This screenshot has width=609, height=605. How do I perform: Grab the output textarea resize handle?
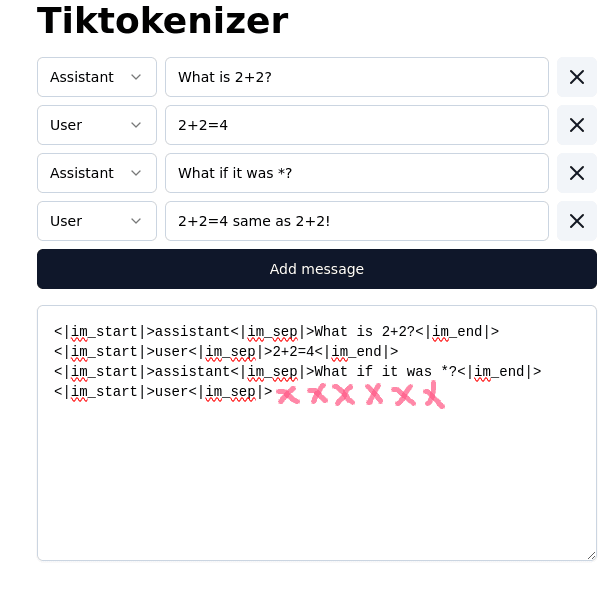click(590, 554)
